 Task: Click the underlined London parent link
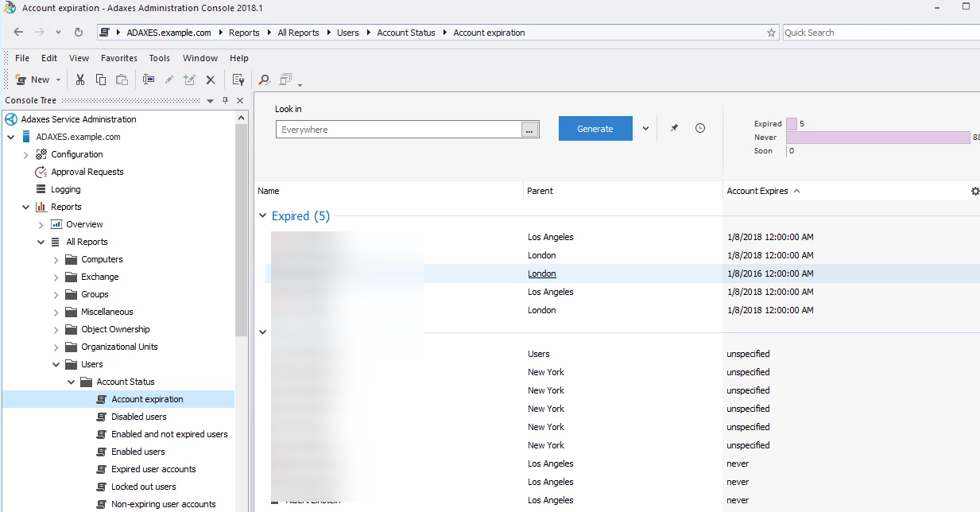(542, 273)
